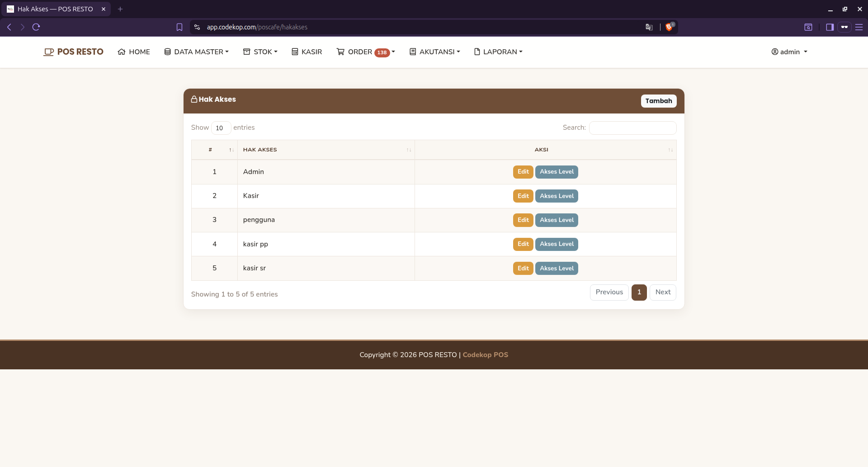Click the 'pengguna' table cell
The height and width of the screenshot is (467, 868).
tap(326, 220)
